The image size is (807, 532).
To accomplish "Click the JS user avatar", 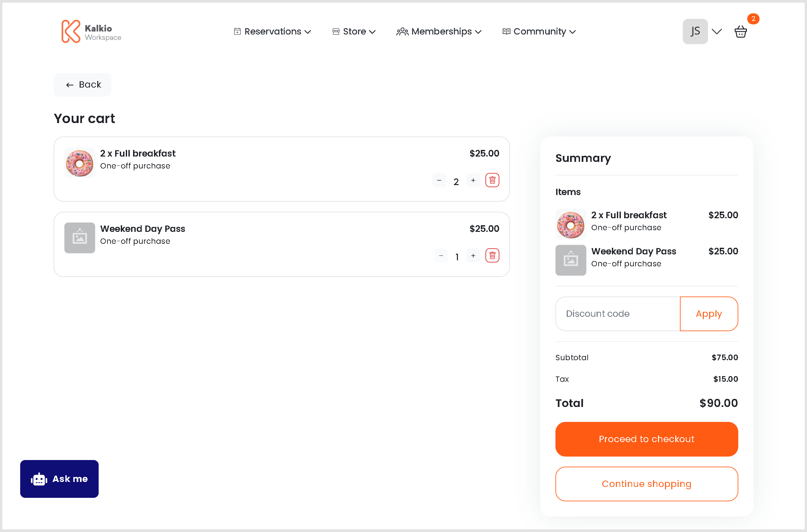I will point(695,32).
